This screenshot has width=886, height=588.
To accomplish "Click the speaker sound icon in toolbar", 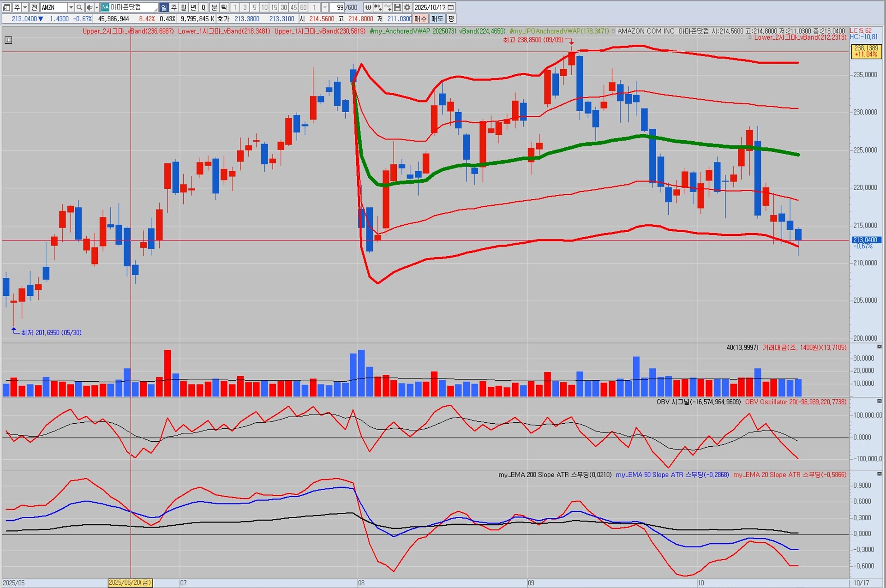I will 90,7.
